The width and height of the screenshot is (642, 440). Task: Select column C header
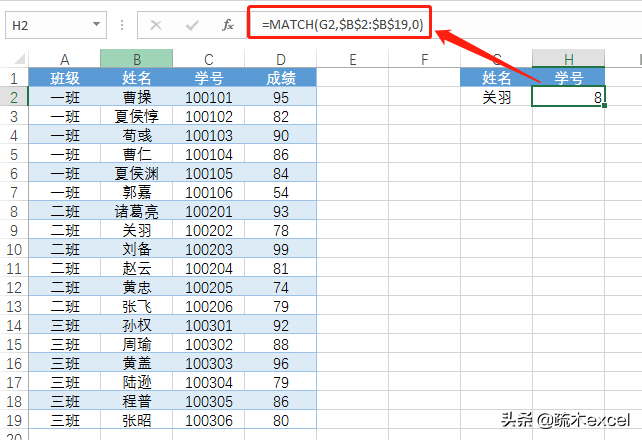[x=208, y=59]
